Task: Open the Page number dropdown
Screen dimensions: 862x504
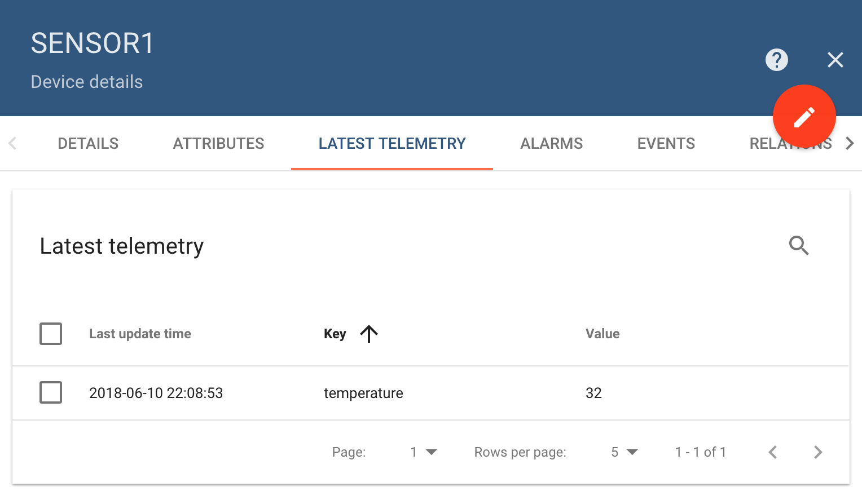Action: click(423, 452)
